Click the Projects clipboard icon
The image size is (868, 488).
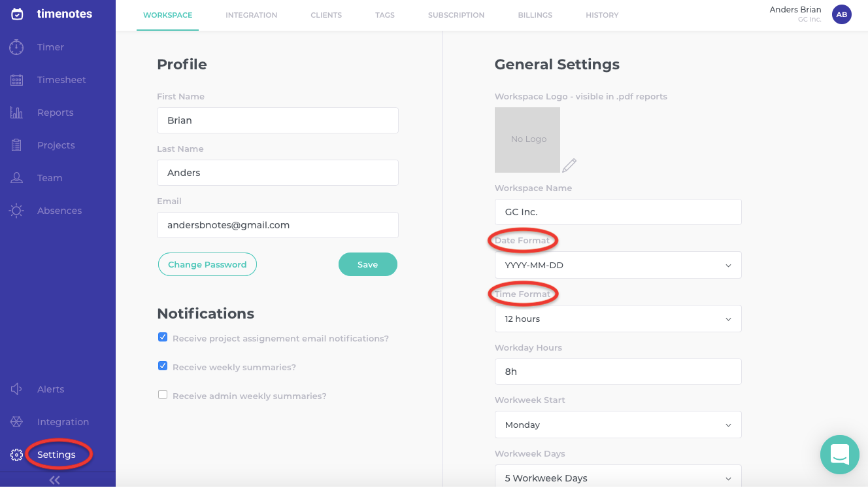point(16,145)
